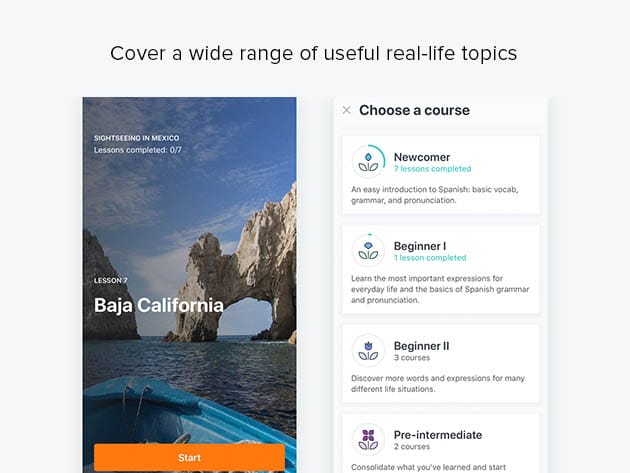
Task: Open the Pre-intermediate course heading
Action: click(438, 435)
